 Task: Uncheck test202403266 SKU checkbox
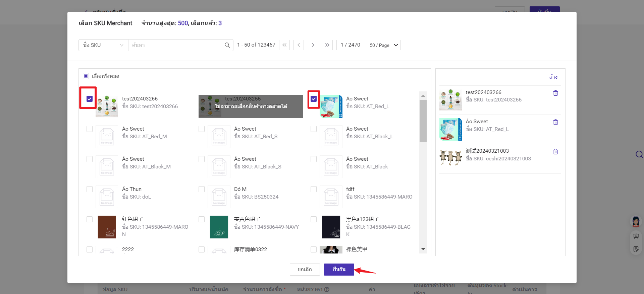click(x=89, y=99)
